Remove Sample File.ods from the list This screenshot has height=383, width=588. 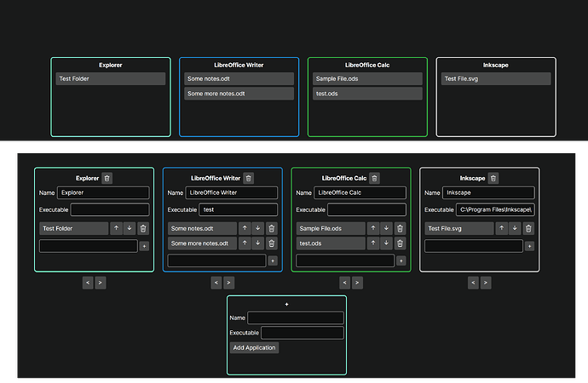(400, 228)
